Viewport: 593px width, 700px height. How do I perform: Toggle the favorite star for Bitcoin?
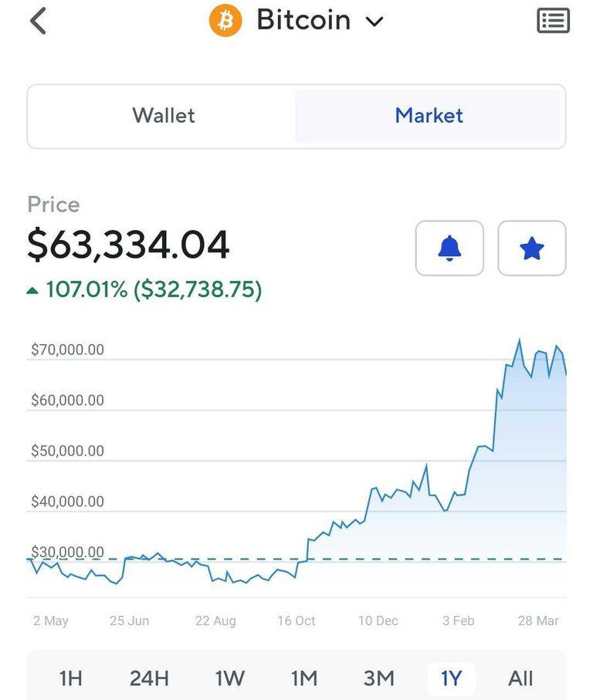(532, 249)
